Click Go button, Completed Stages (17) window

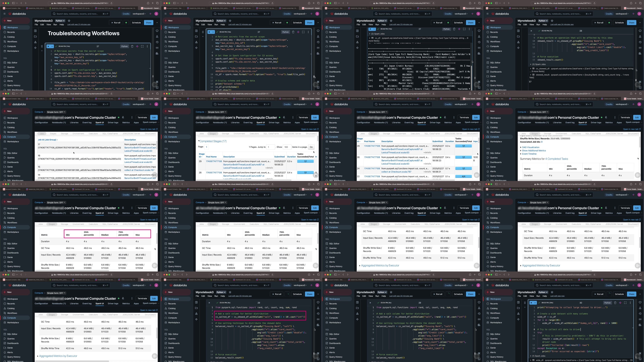pyautogui.click(x=311, y=147)
